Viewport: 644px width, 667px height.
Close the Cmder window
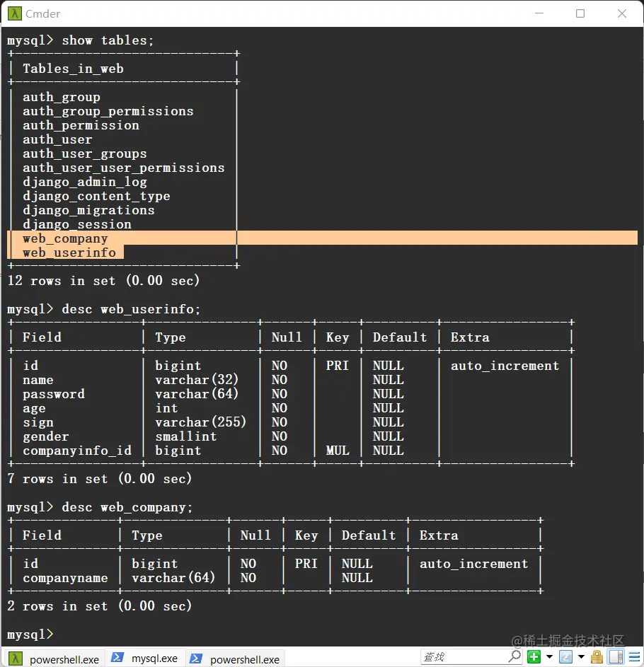(x=622, y=13)
